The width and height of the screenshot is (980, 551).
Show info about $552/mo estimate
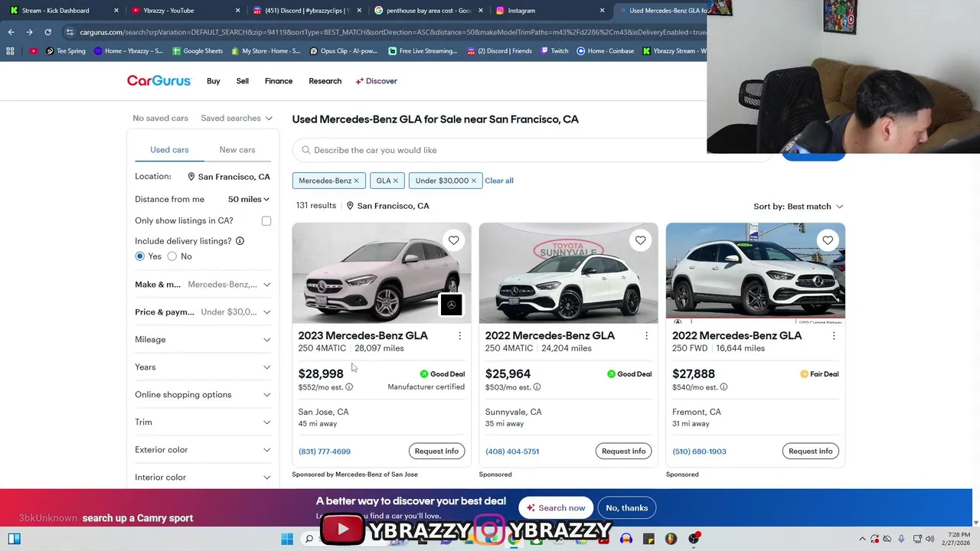pos(349,387)
